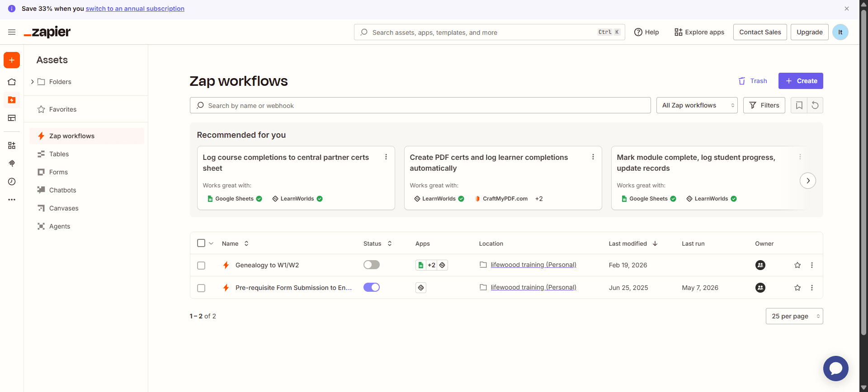
Task: Click 'switch to an annual subscription' link
Action: tap(135, 9)
